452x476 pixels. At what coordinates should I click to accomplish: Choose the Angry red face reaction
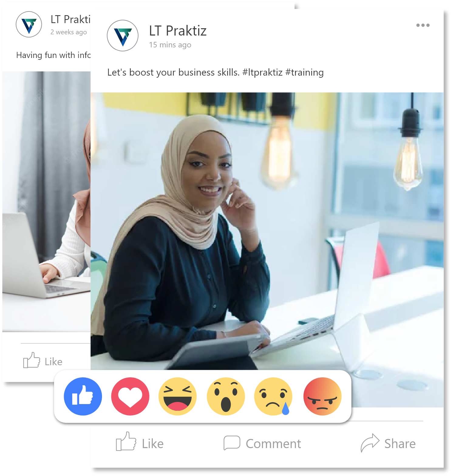pyautogui.click(x=322, y=396)
